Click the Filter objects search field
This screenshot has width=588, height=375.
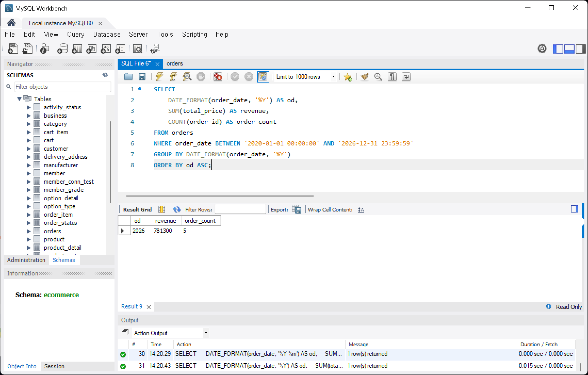tap(63, 87)
